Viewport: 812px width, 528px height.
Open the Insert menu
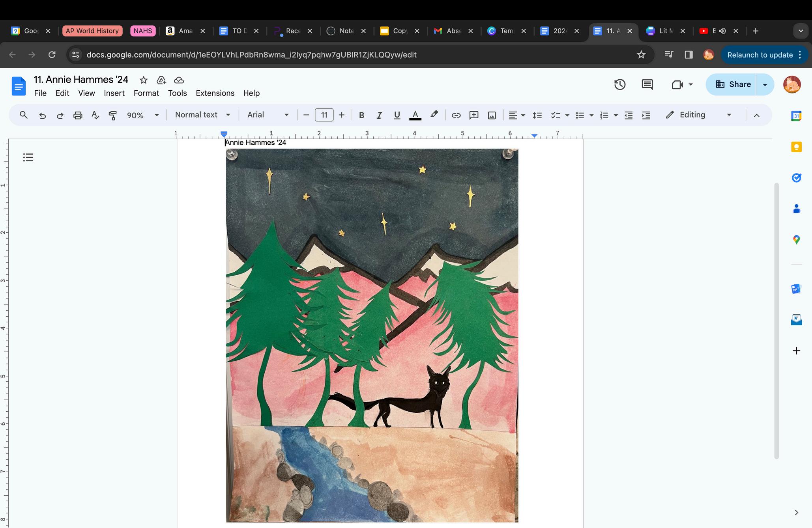click(114, 93)
